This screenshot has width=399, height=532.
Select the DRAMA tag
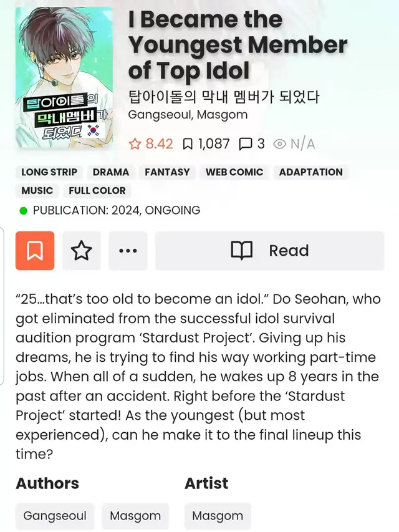point(111,172)
